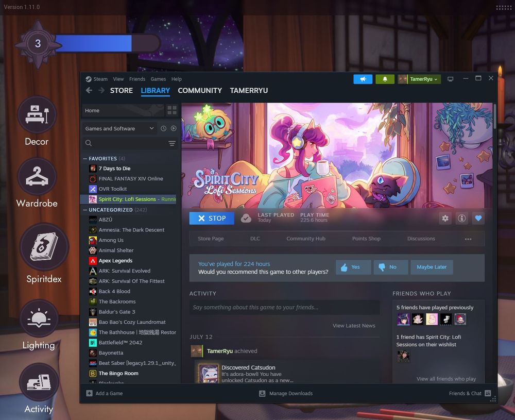This screenshot has width=515, height=420.
Task: Click the experience progress bar
Action: point(108,43)
